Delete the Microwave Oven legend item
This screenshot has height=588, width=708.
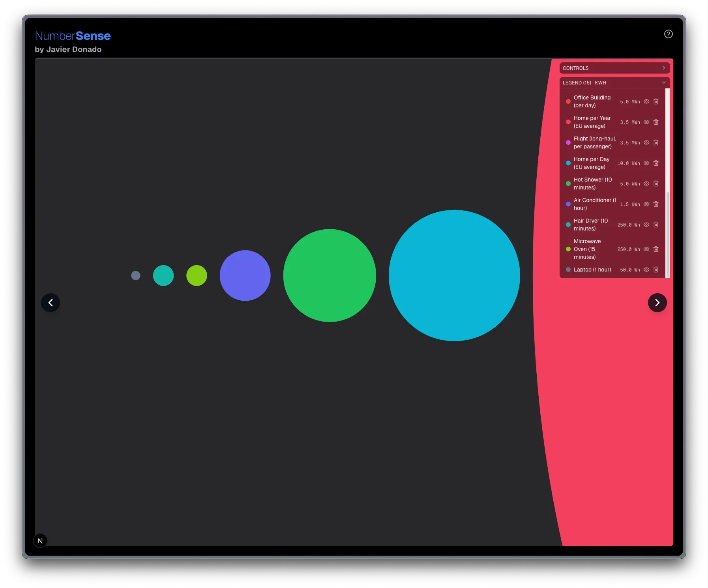[x=656, y=249]
